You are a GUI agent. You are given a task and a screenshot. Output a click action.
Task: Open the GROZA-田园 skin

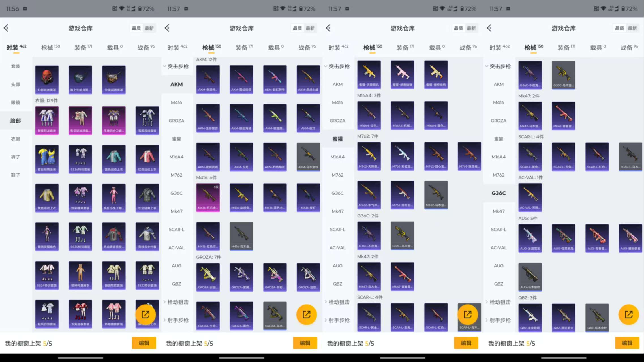208,277
